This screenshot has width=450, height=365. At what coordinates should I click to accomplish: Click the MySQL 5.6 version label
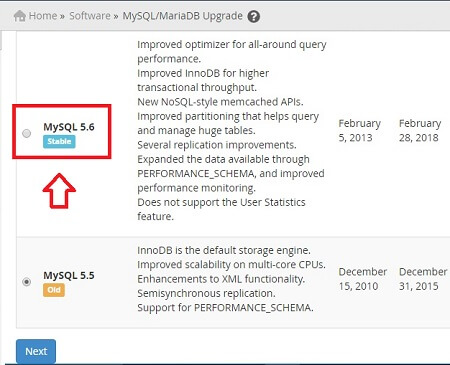[69, 127]
